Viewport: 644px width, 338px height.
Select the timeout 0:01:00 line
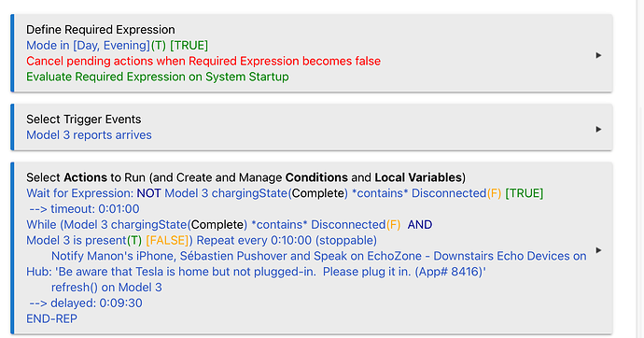[x=84, y=209]
